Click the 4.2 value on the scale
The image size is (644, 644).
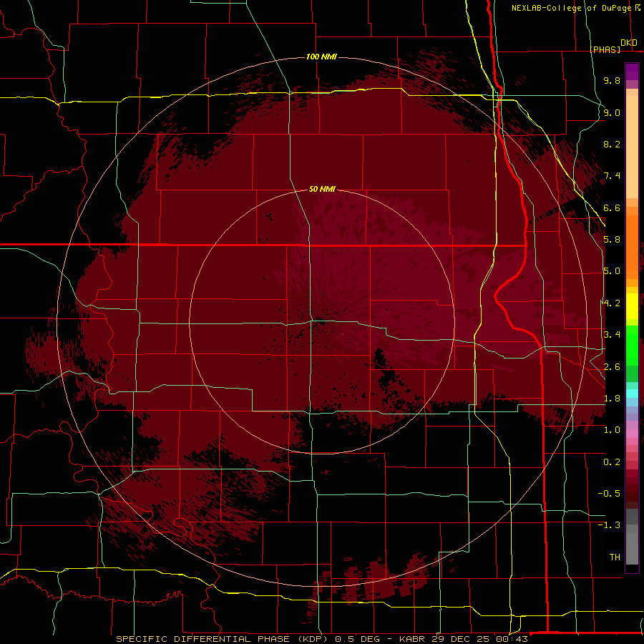(612, 303)
